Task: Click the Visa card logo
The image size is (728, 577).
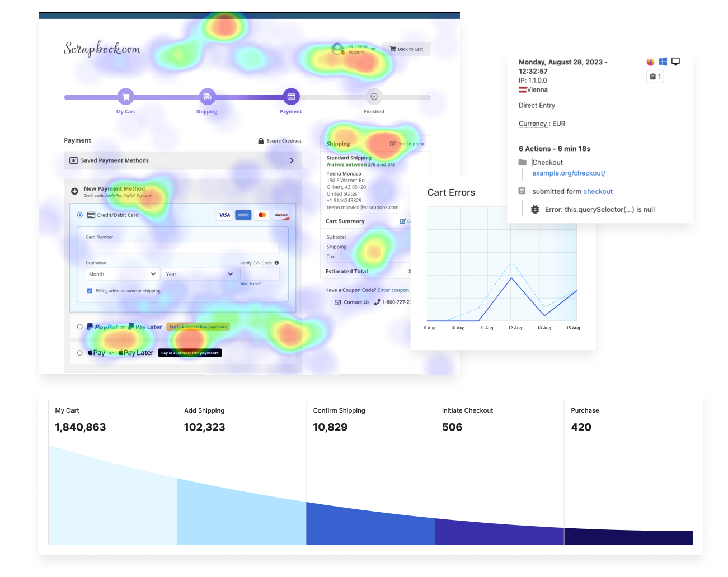Action: point(224,215)
